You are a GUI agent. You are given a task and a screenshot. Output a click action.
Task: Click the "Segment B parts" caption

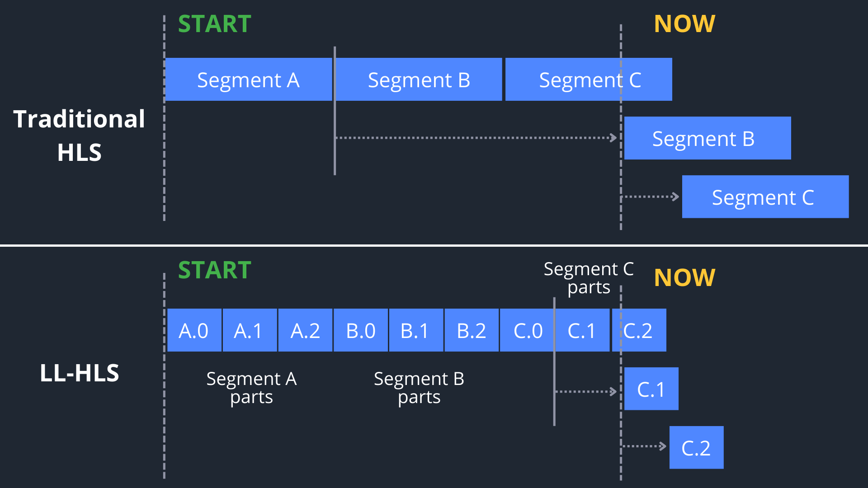click(419, 388)
